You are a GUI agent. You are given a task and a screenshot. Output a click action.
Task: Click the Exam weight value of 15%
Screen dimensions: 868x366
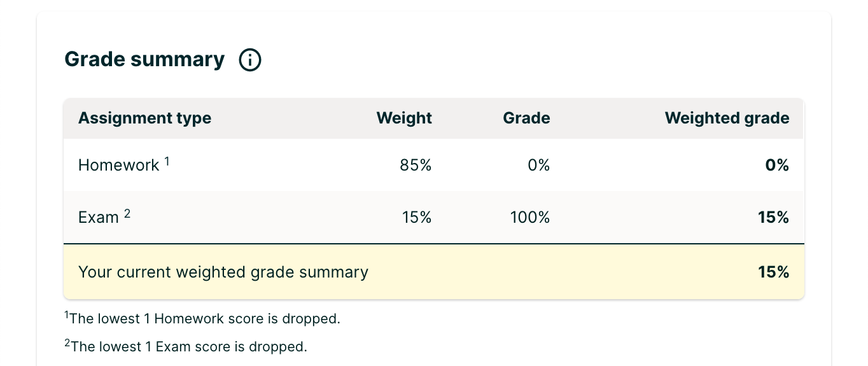point(417,218)
